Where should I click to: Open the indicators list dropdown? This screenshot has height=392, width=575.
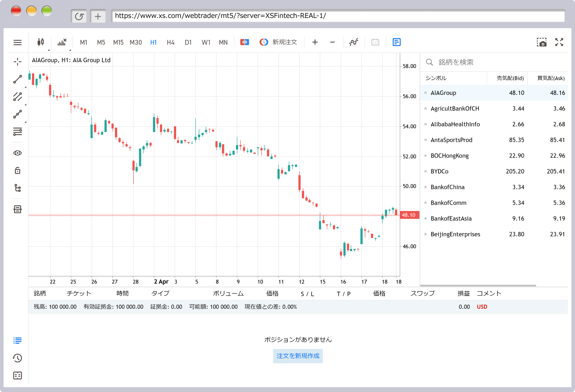pyautogui.click(x=62, y=42)
